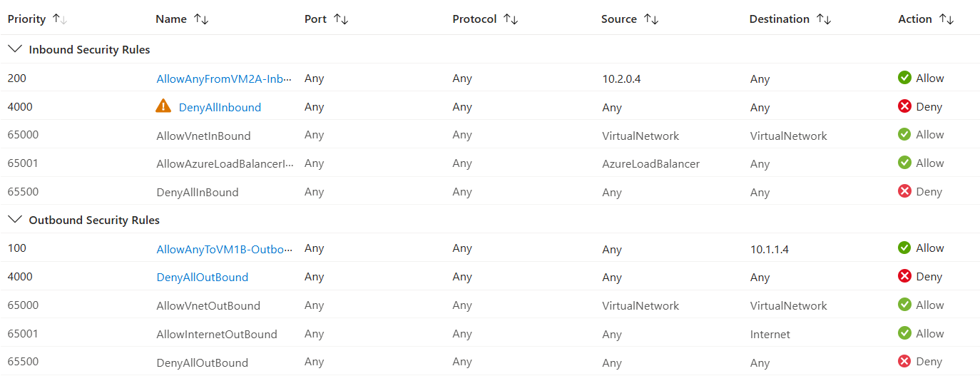The height and width of the screenshot is (376, 980).
Task: Open DenyAllInbound rule link
Action: (220, 107)
